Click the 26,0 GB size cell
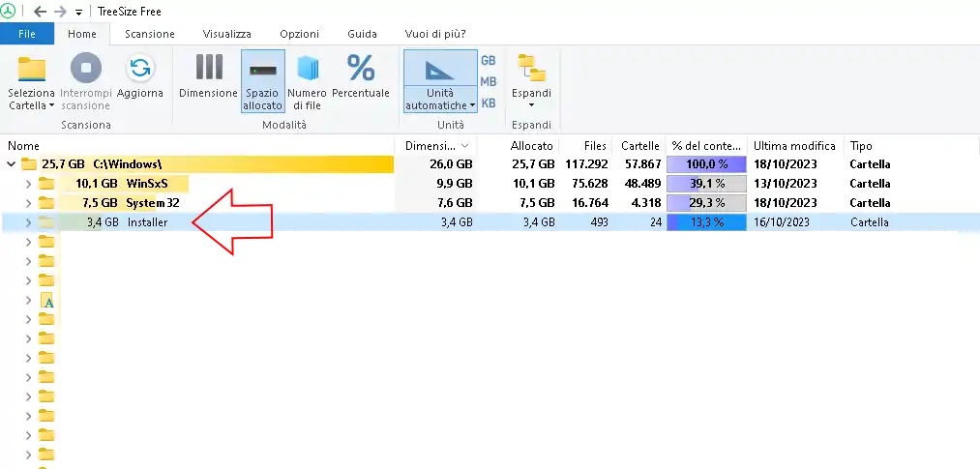Screen dimensions: 980x469 click(451, 164)
